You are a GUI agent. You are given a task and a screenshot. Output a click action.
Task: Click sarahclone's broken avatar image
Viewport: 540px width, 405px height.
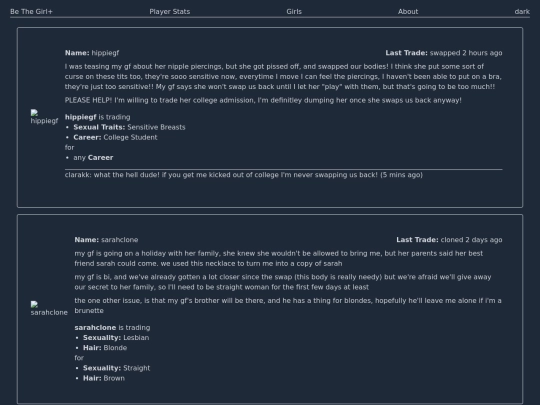[49, 309]
